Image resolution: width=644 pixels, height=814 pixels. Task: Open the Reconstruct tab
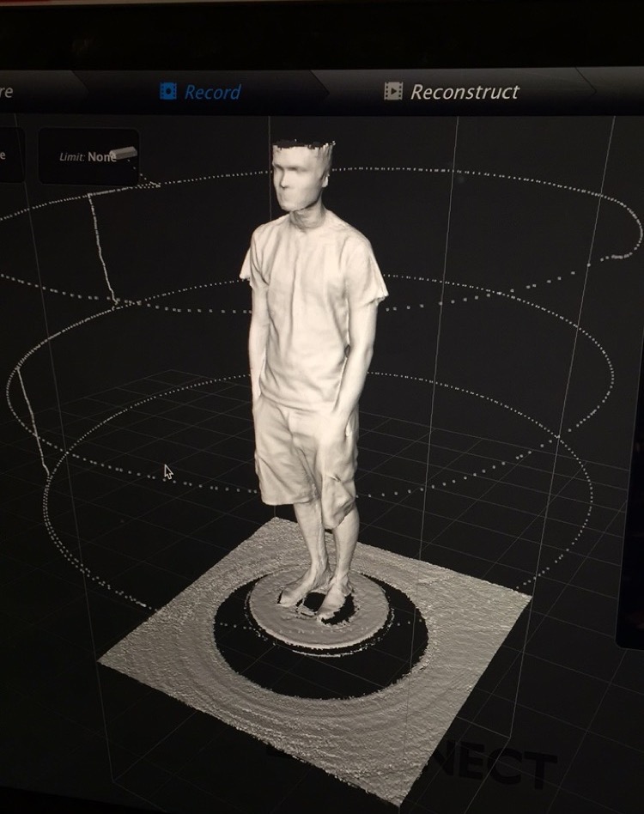[464, 92]
